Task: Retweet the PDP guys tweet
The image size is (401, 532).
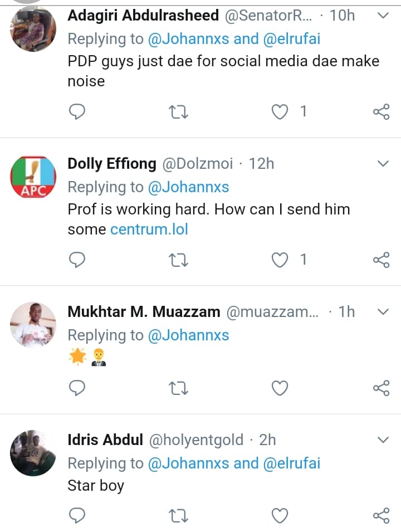Action: [178, 112]
